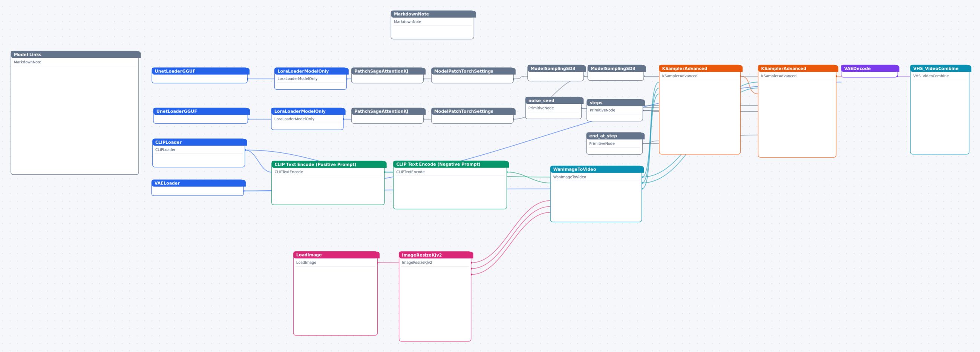Select the VAELoader node header
The width and height of the screenshot is (980, 352).
[199, 183]
